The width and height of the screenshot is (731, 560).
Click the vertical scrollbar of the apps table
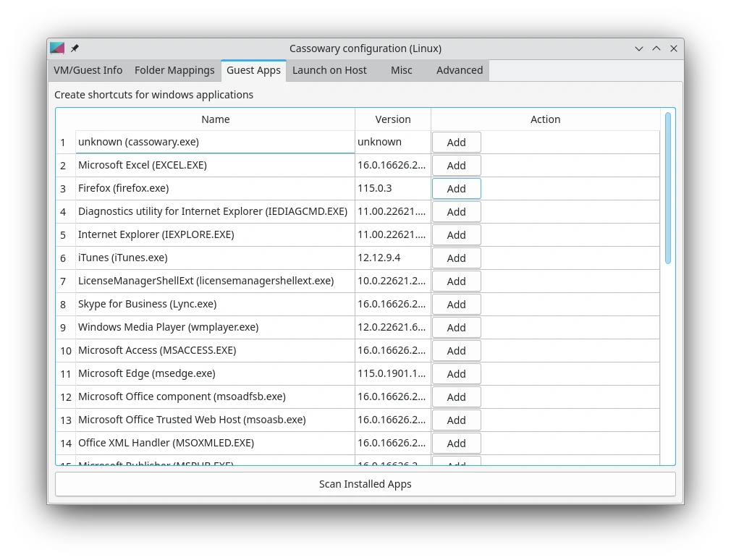coord(667,188)
